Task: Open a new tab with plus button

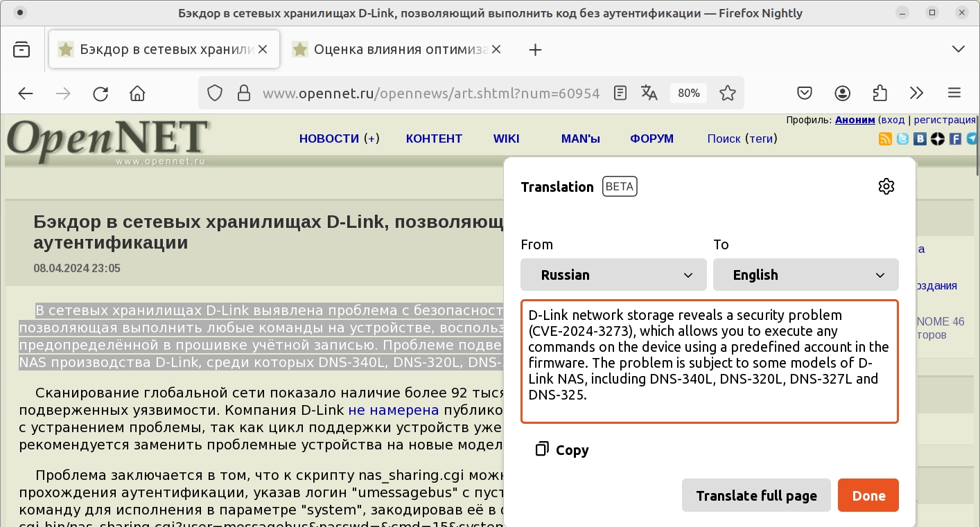Action: (535, 49)
